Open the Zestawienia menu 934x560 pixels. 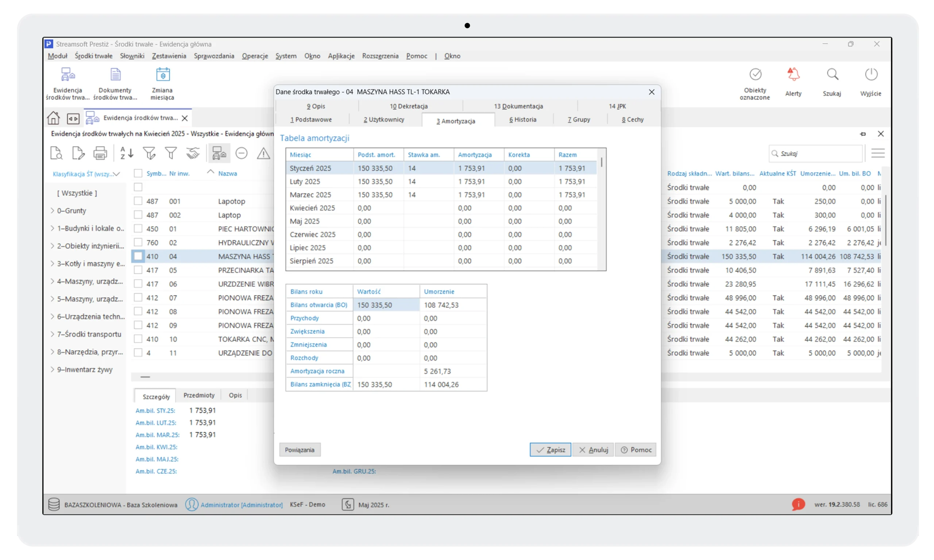click(x=169, y=56)
